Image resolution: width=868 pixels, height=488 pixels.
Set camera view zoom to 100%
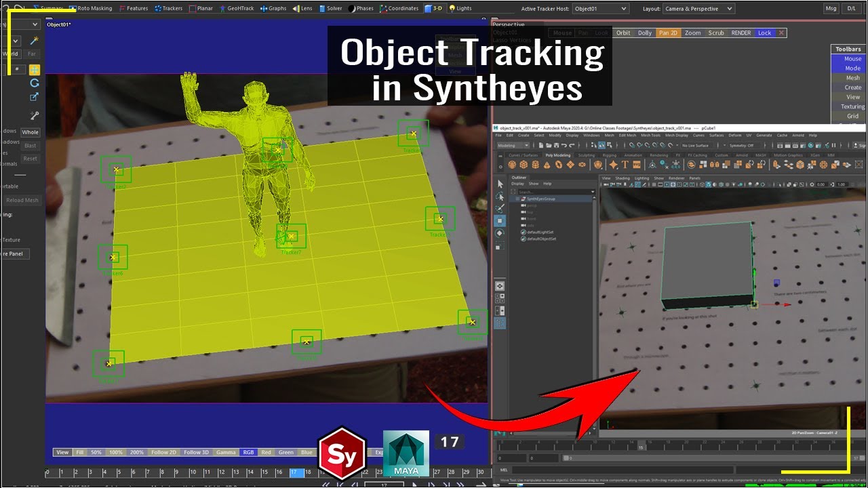click(x=116, y=452)
